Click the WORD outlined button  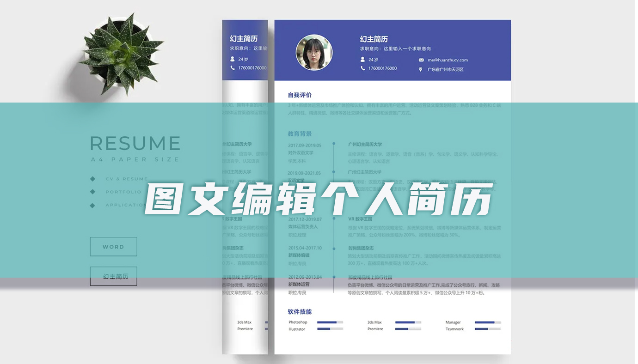113,247
